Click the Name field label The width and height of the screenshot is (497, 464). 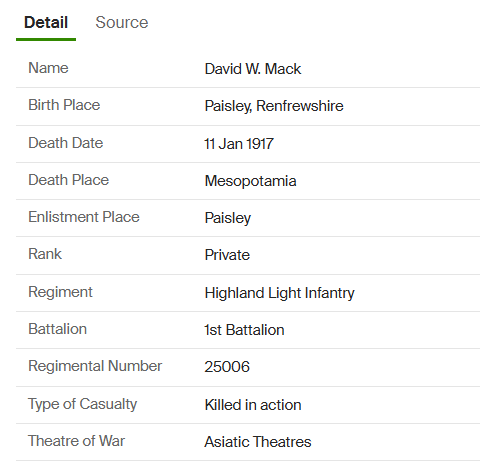click(x=48, y=68)
